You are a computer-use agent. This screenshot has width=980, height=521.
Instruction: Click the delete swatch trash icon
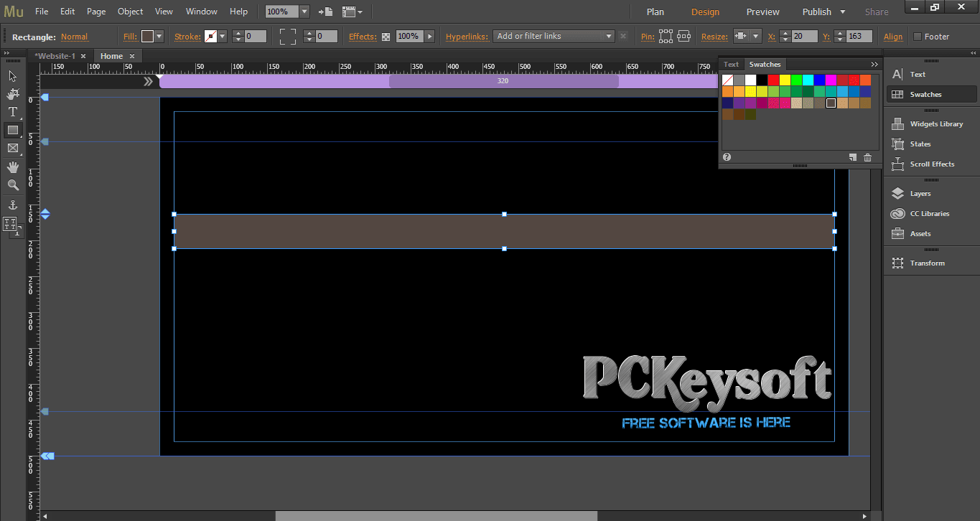click(867, 157)
